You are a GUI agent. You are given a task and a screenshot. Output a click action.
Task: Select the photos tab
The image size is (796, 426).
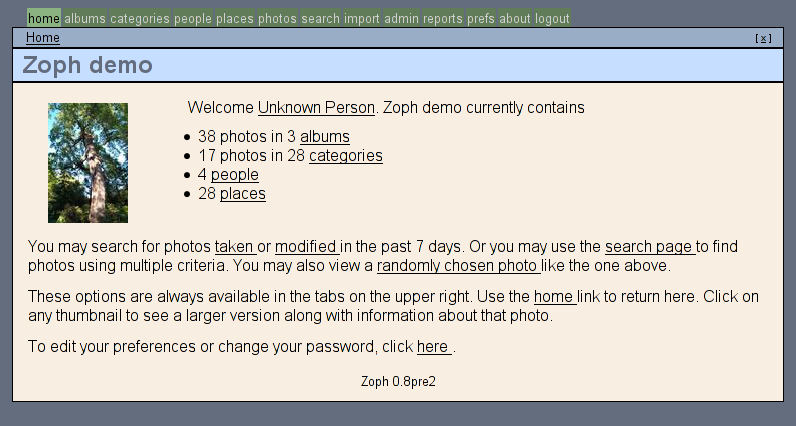coord(277,18)
